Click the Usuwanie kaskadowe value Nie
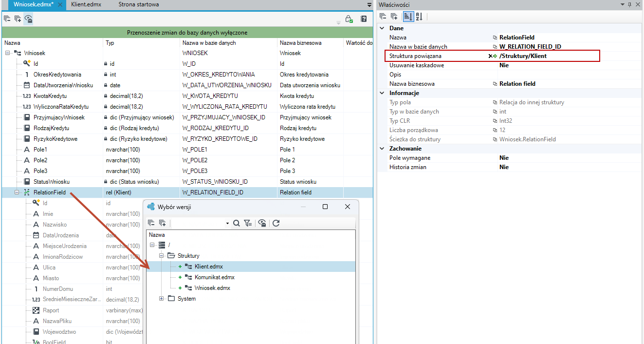 point(504,65)
